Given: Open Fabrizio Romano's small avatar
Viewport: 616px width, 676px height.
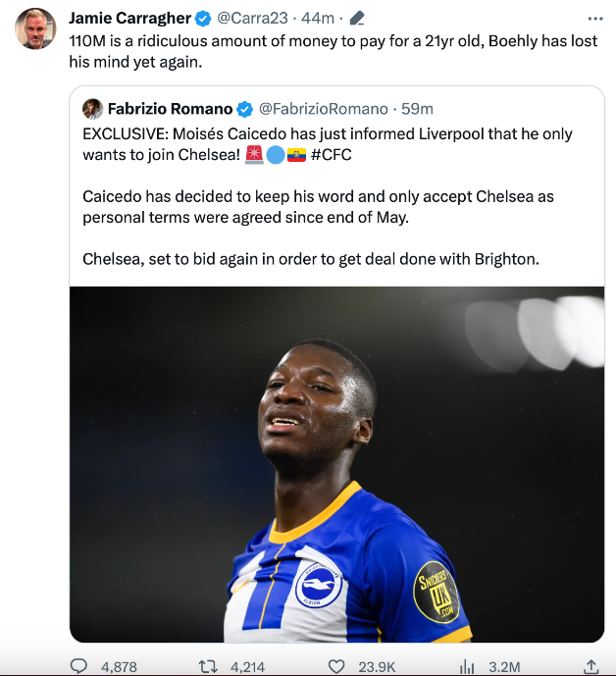Looking at the screenshot, I should pos(93,108).
